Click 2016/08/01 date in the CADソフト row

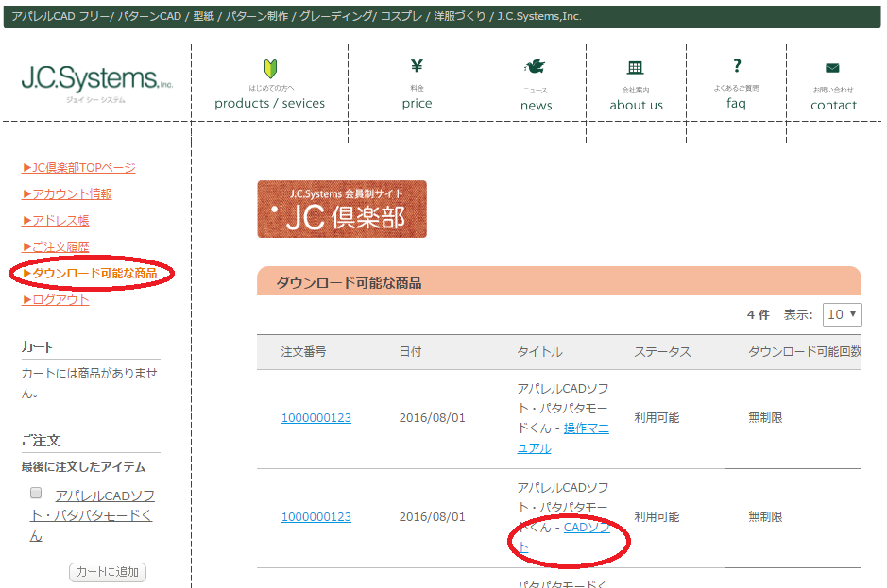(433, 517)
